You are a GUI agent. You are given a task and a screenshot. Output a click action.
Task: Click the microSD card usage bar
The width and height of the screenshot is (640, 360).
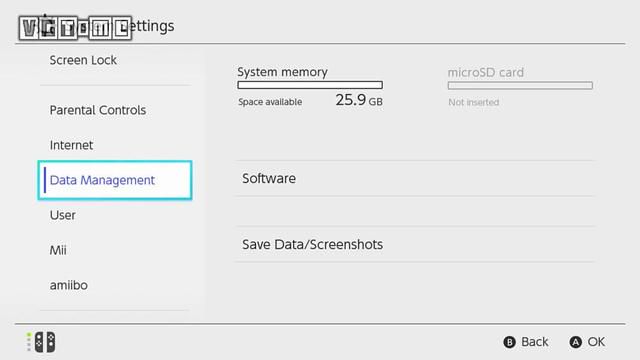520,85
